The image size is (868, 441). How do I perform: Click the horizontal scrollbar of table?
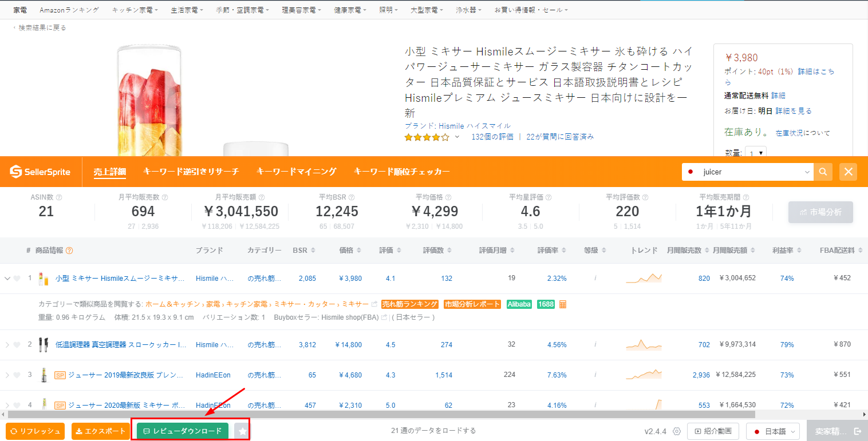click(381, 414)
